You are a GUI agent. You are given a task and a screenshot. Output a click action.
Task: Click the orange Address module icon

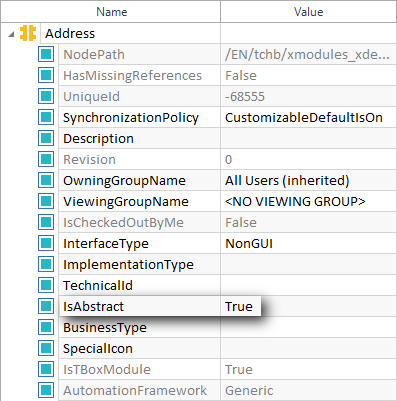tap(28, 33)
